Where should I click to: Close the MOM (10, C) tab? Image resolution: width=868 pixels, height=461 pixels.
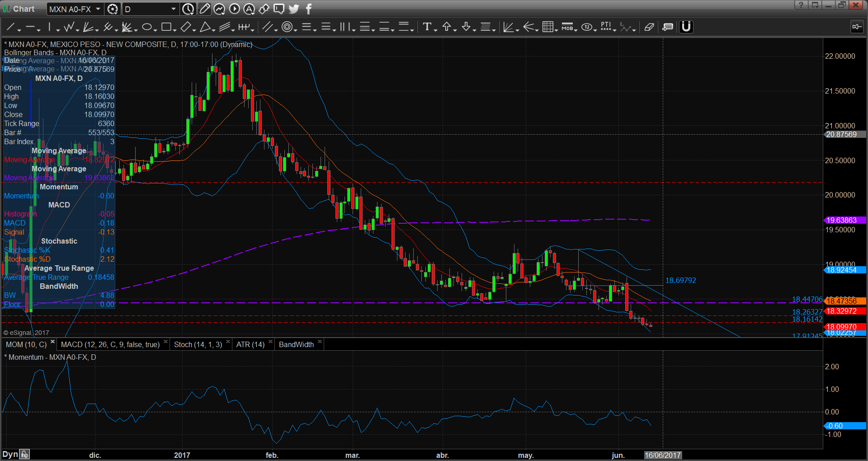(52, 342)
